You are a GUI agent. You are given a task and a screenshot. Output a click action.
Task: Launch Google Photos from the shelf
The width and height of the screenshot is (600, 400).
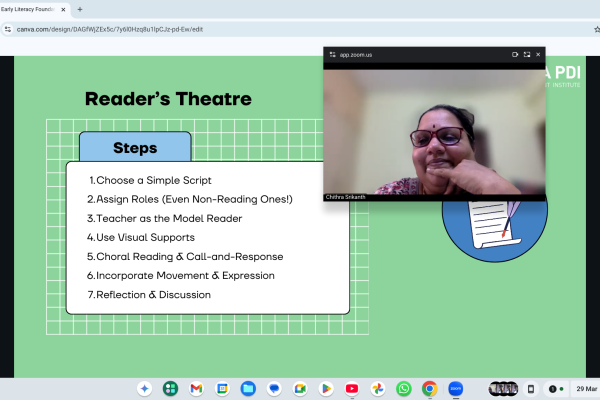378,388
